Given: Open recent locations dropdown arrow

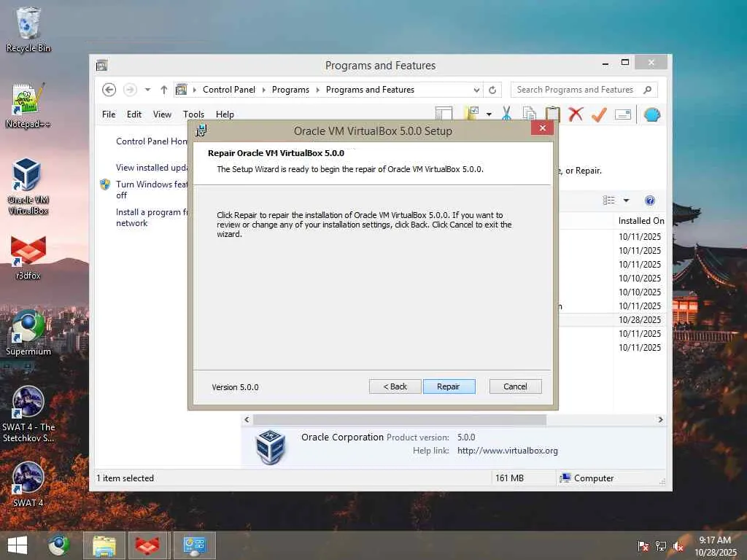Looking at the screenshot, I should coord(147,90).
